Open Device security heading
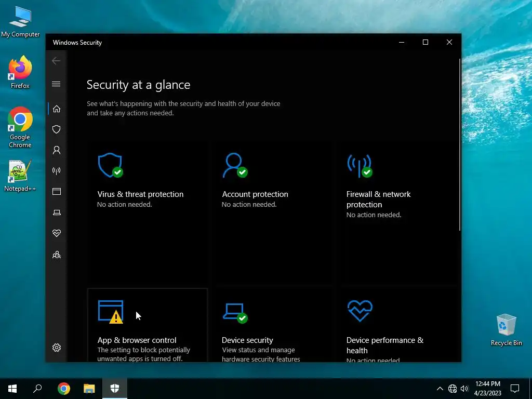Viewport: 532px width, 399px height. pyautogui.click(x=247, y=340)
